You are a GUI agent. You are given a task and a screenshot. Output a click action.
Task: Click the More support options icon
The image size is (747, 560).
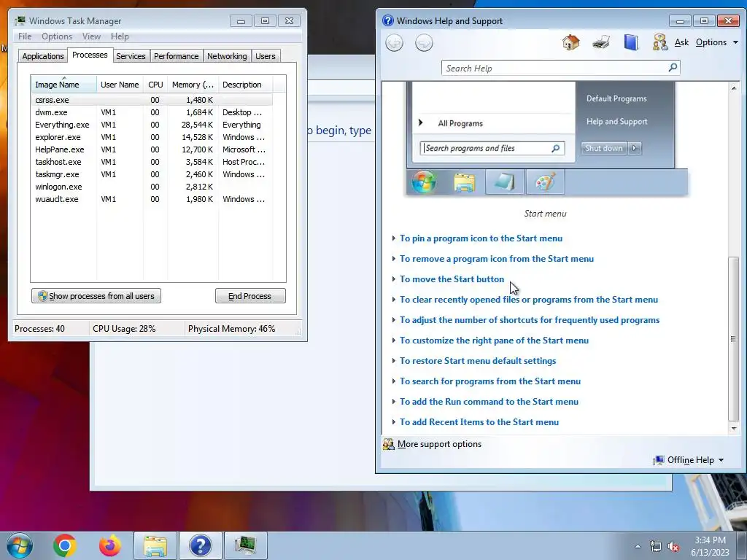[389, 444]
